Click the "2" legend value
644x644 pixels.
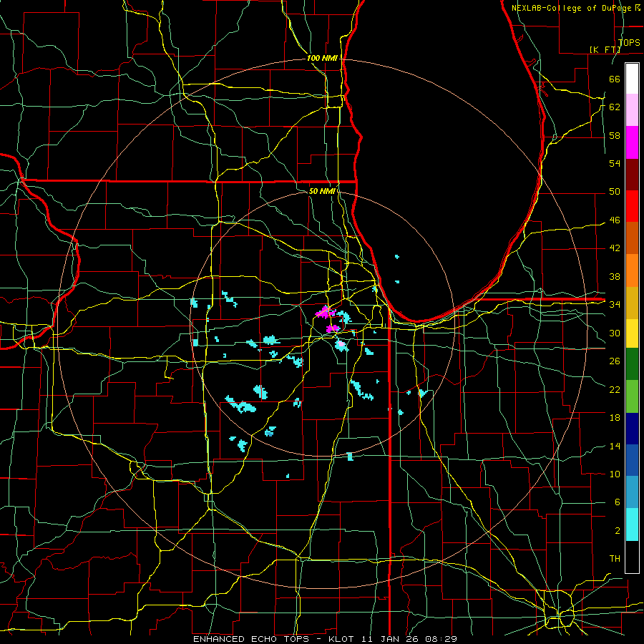tap(618, 531)
